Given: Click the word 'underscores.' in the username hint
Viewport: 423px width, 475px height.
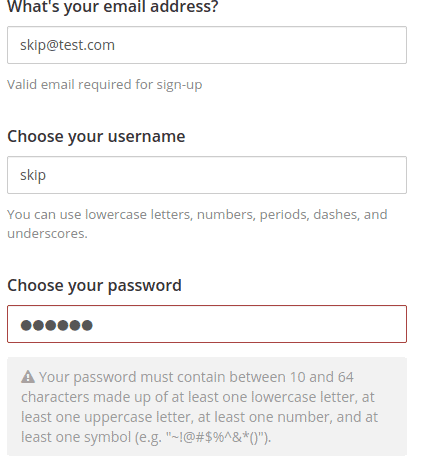Looking at the screenshot, I should pos(47,234).
